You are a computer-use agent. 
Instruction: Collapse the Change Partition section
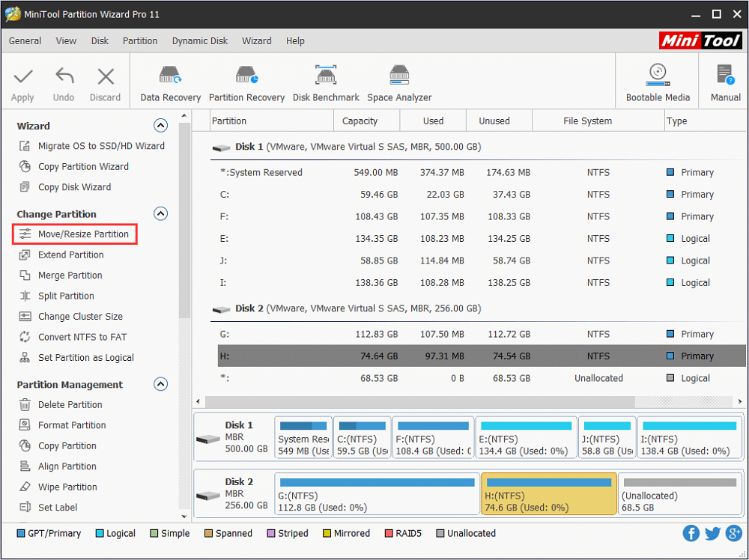click(160, 213)
